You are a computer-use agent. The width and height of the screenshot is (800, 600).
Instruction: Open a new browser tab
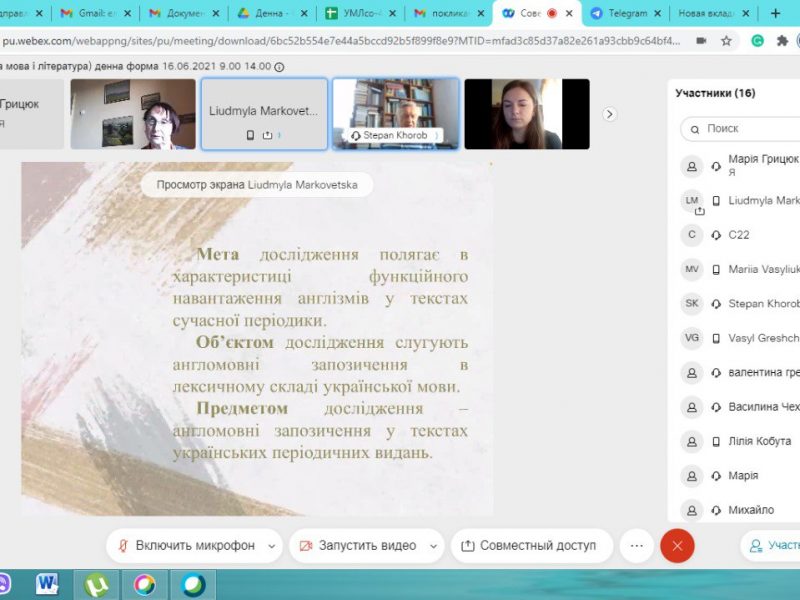click(775, 13)
